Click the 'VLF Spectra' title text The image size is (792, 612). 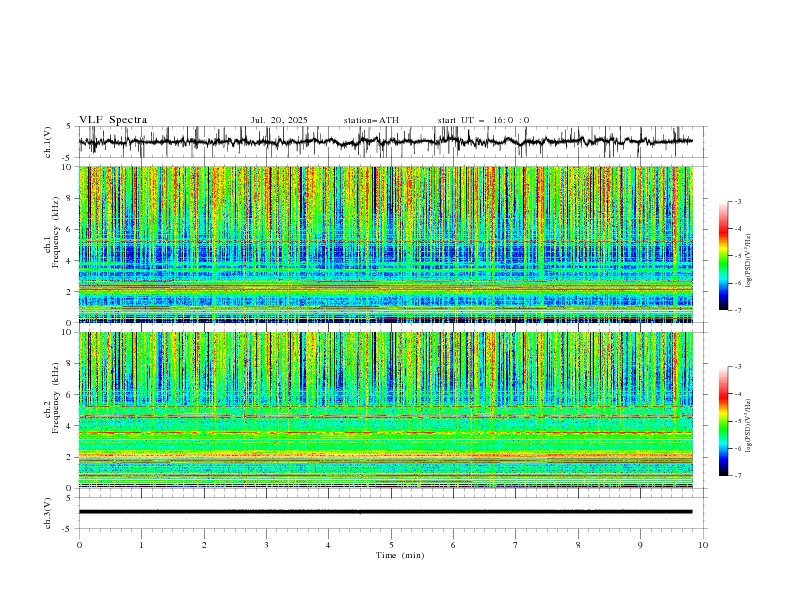pos(113,120)
